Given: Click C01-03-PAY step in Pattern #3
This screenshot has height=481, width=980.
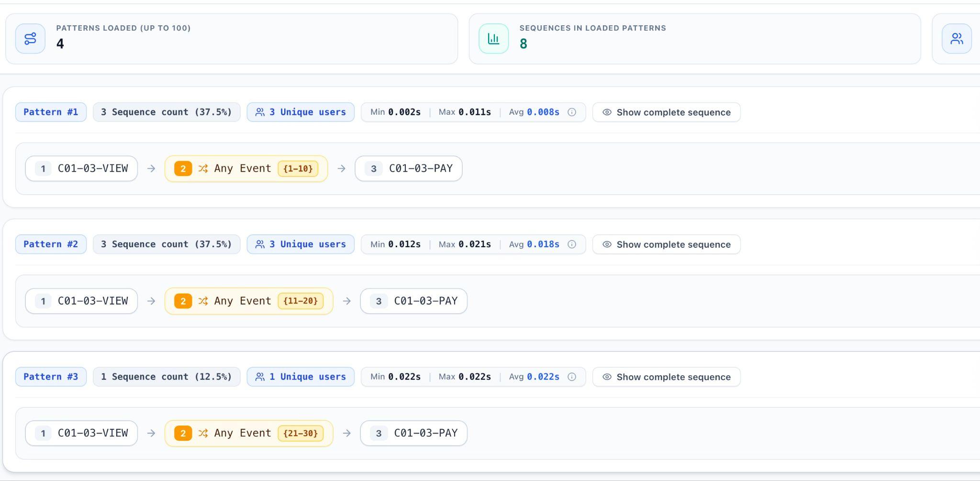Looking at the screenshot, I should coord(414,433).
